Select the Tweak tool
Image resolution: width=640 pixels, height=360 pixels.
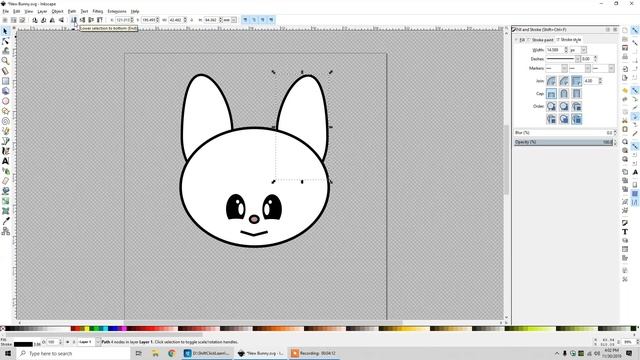click(x=5, y=51)
